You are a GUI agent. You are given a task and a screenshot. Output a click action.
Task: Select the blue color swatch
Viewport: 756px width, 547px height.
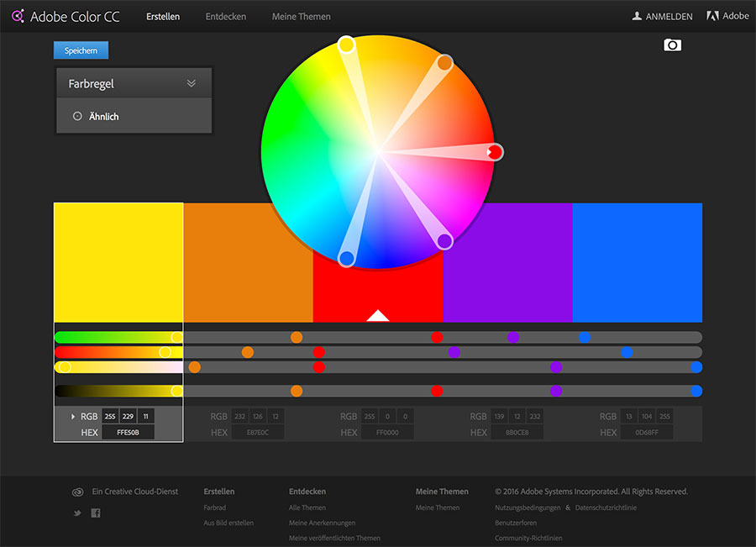coord(637,262)
